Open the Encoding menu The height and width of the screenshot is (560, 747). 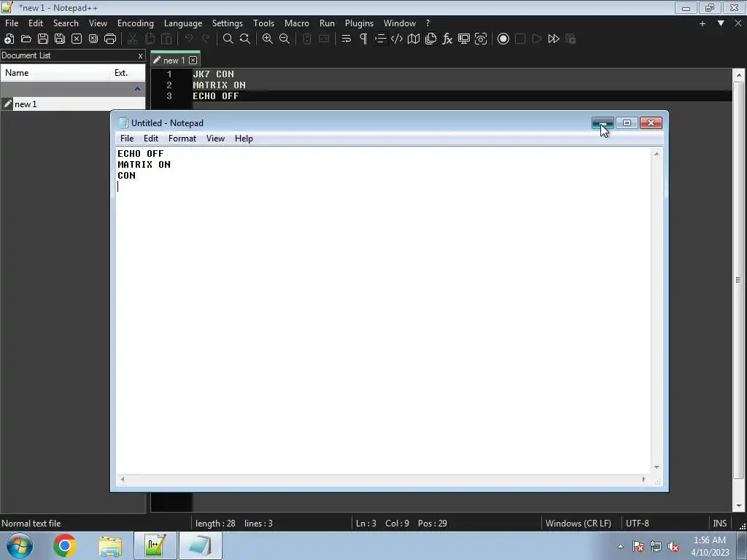(136, 23)
